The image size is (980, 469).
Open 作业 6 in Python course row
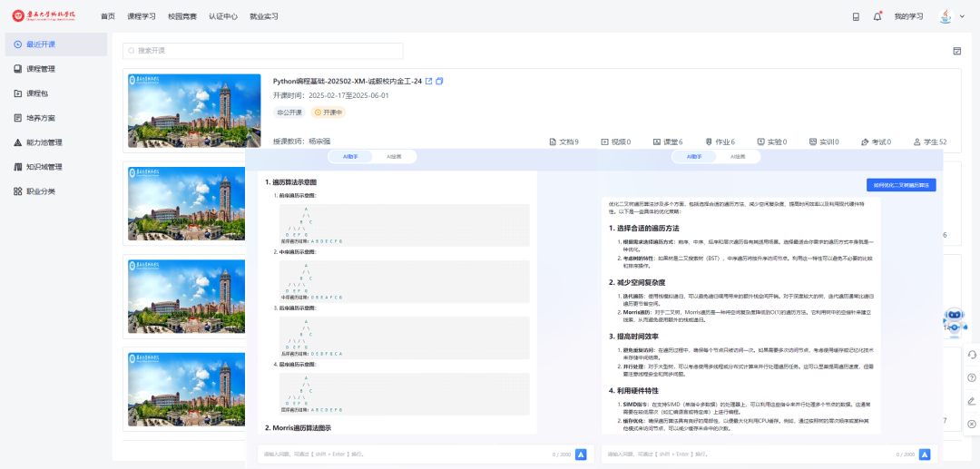(720, 142)
